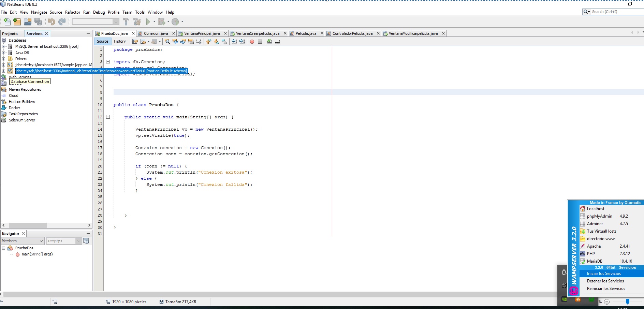The image size is (644, 309).
Task: Click the Last Edit editor icon
Action: (x=135, y=42)
